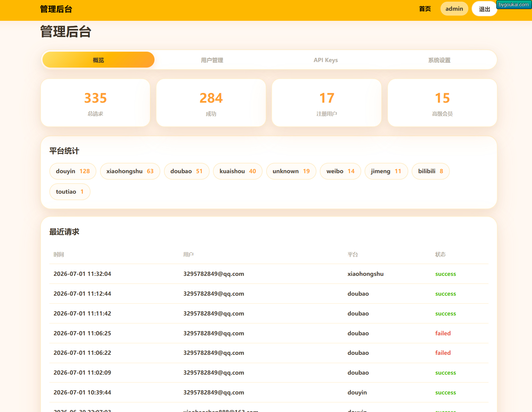Click the success status of the 11:32:04 row
This screenshot has height=412, width=532.
tap(445, 274)
